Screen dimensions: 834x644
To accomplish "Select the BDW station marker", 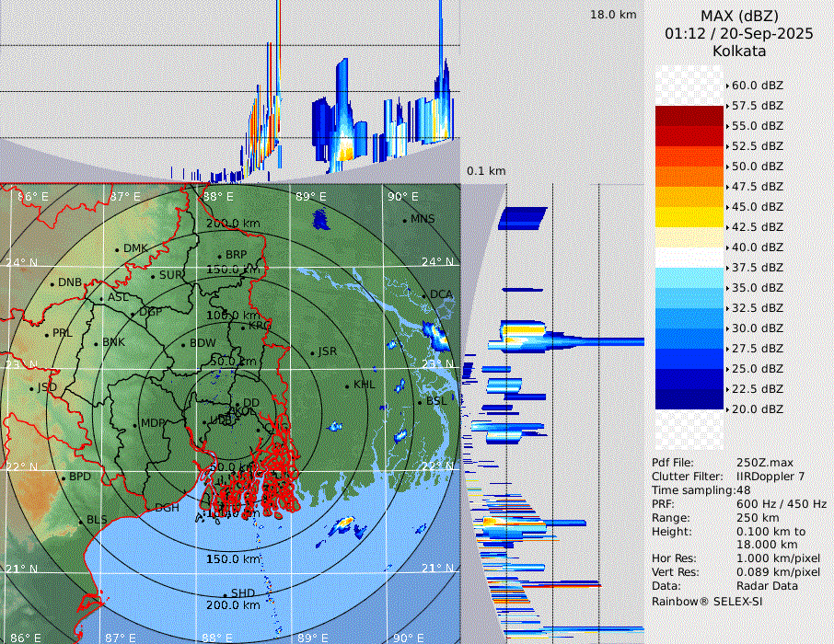I will pyautogui.click(x=184, y=344).
